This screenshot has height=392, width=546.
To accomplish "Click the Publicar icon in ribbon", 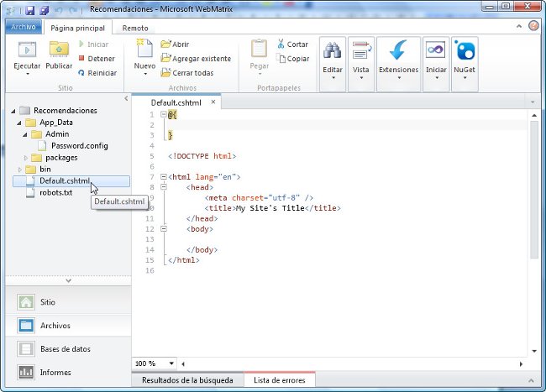I will coord(59,50).
